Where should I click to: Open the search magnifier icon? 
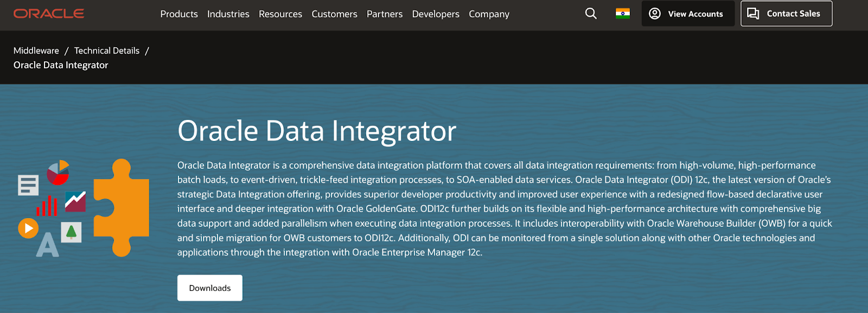coord(591,14)
